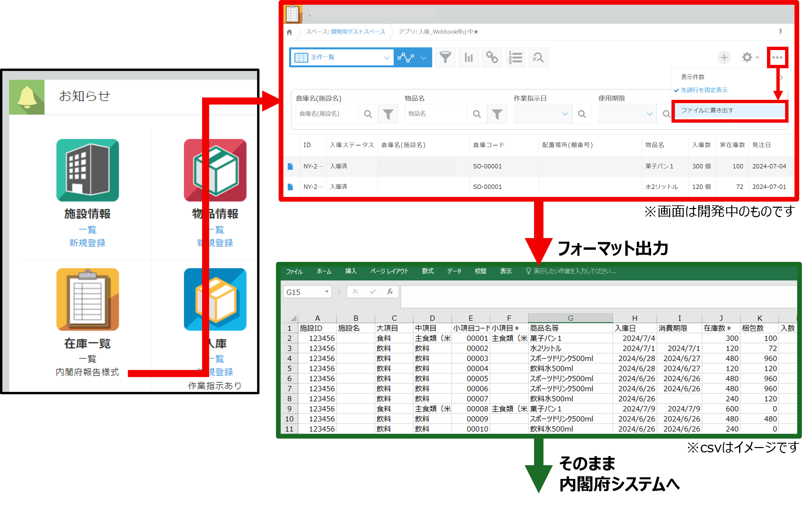
Task: Open the 入庫 blue box app icon
Action: pos(215,299)
